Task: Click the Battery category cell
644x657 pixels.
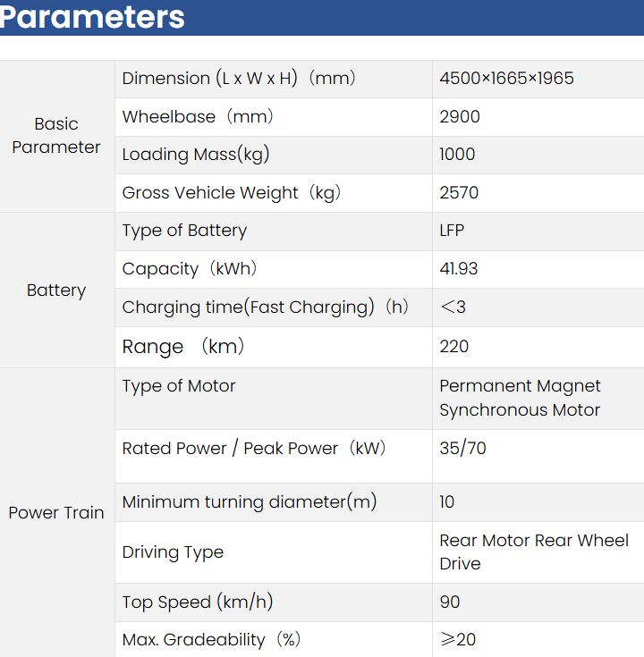Action: [x=56, y=291]
